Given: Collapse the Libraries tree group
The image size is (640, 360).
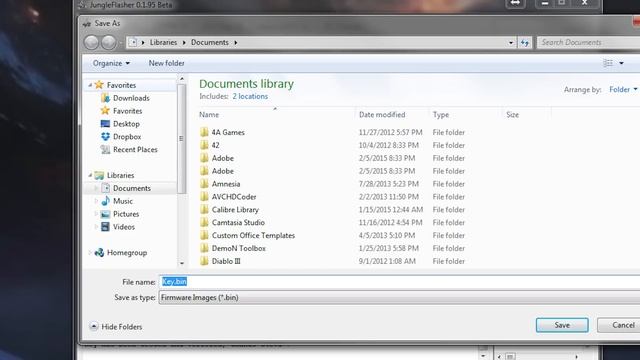Looking at the screenshot, I should coord(90,175).
